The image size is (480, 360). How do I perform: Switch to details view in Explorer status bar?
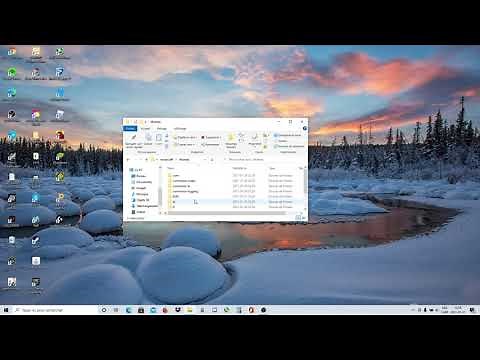[x=298, y=218]
